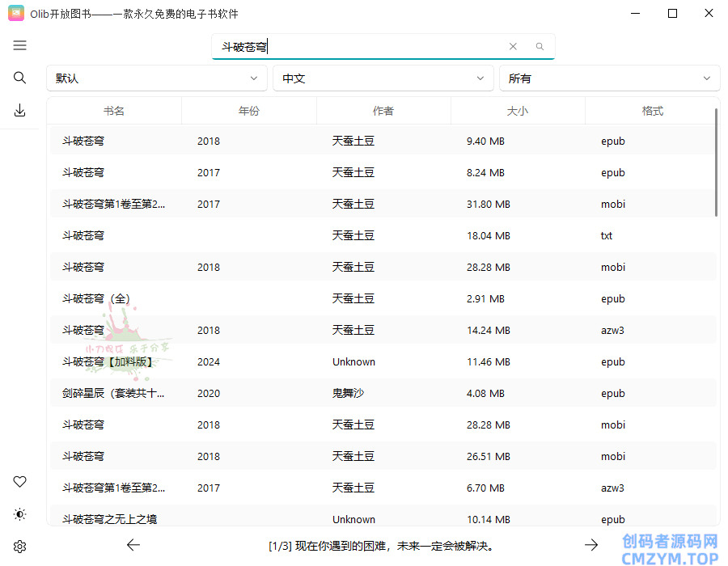This screenshot has width=728, height=566.
Task: Open settings gear in sidebar
Action: point(19,547)
